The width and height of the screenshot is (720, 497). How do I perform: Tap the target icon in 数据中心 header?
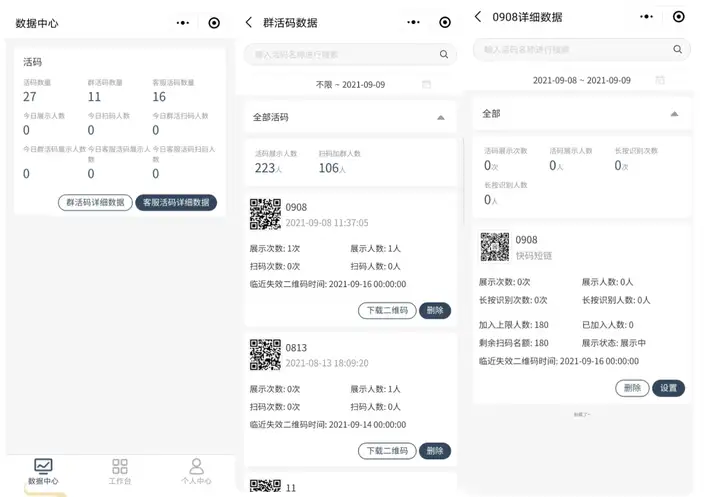[x=214, y=23]
